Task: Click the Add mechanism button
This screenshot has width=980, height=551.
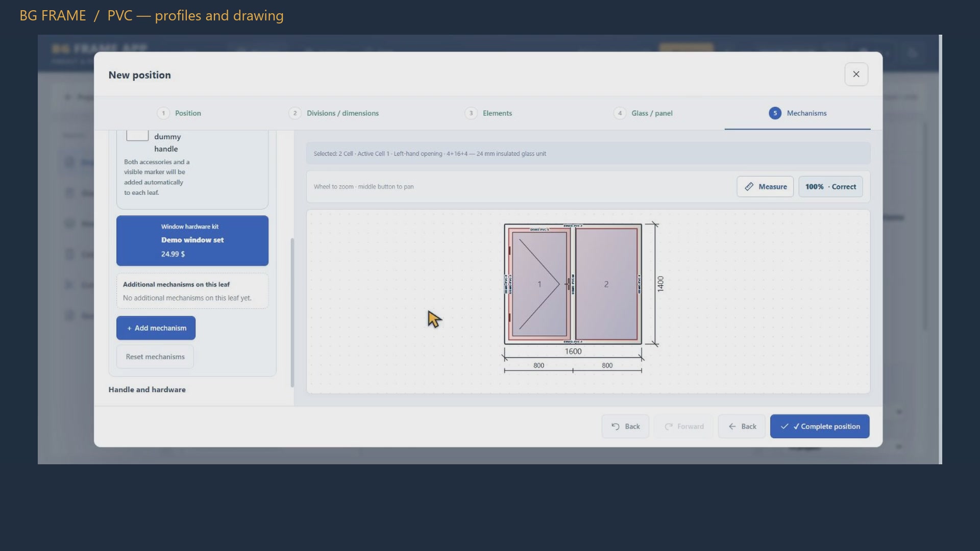Action: pos(156,328)
